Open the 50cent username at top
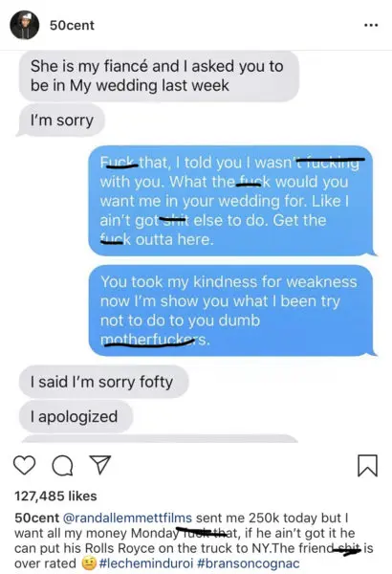The width and height of the screenshot is (392, 574). point(72,25)
